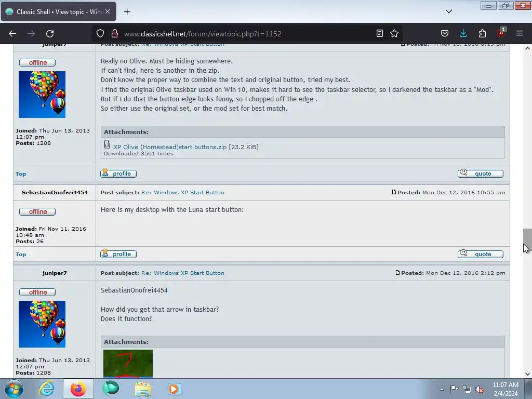Download XP Olive (Homestead)start buttons.zip
Image resolution: width=532 pixels, height=399 pixels.
170,147
